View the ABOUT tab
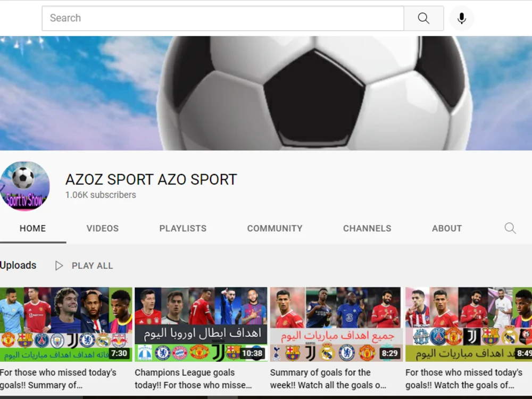532x399 pixels. 447,228
